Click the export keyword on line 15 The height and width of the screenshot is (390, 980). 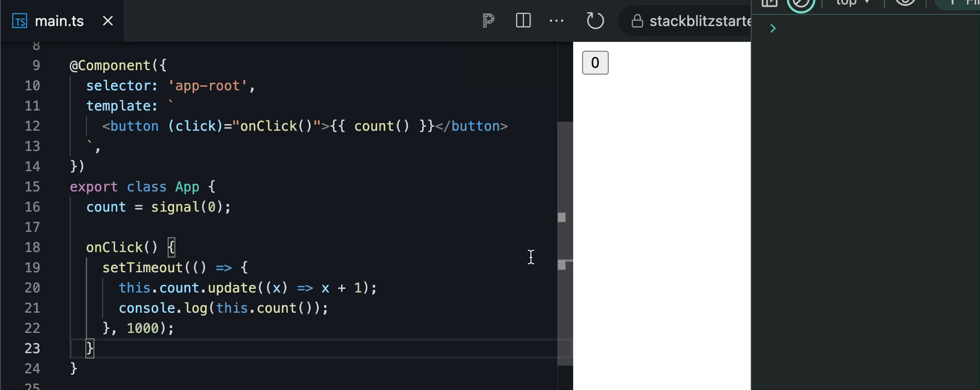[x=94, y=187]
